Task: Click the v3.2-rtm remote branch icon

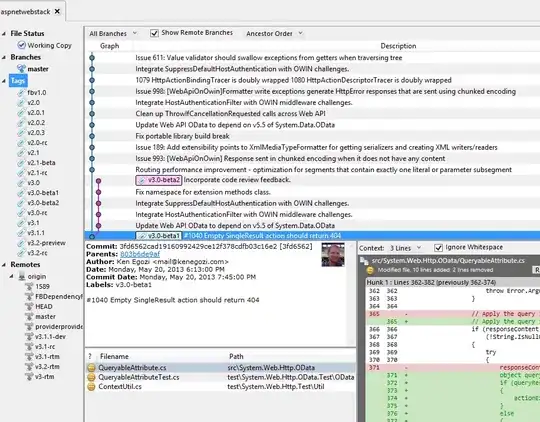Action: (29, 366)
